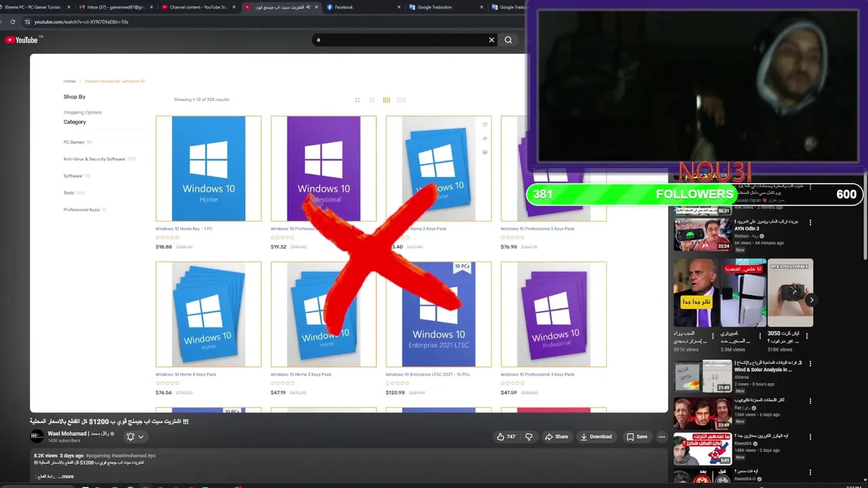Screen dimensions: 868x488
Task: Open the Wind & Solar Analysis video thumbnail
Action: pos(703,376)
